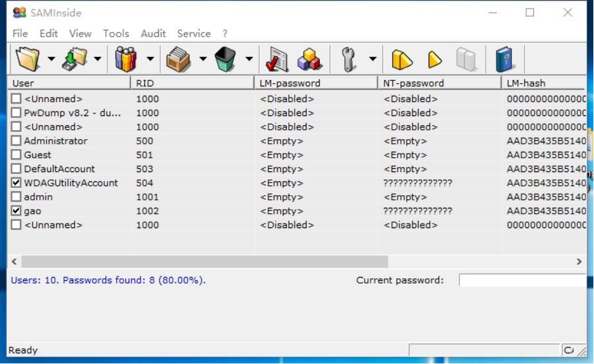The height and width of the screenshot is (364, 594).
Task: Click the open folder toolbar icon
Action: pos(28,59)
